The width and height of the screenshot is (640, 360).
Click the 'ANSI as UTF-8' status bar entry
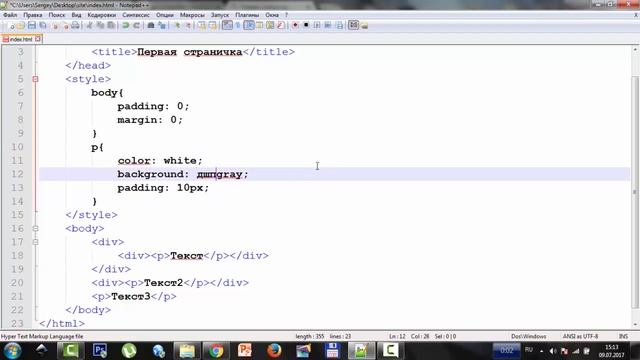coord(580,337)
